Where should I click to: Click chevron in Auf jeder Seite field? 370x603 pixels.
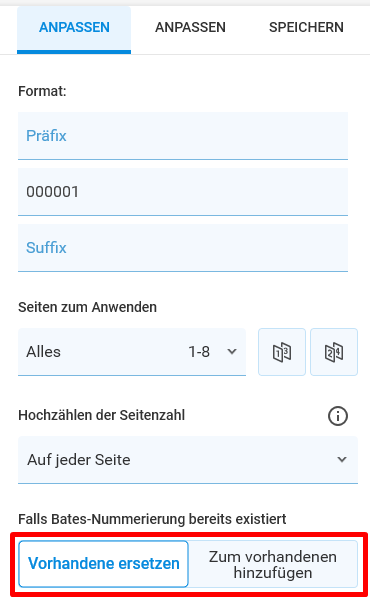[342, 460]
